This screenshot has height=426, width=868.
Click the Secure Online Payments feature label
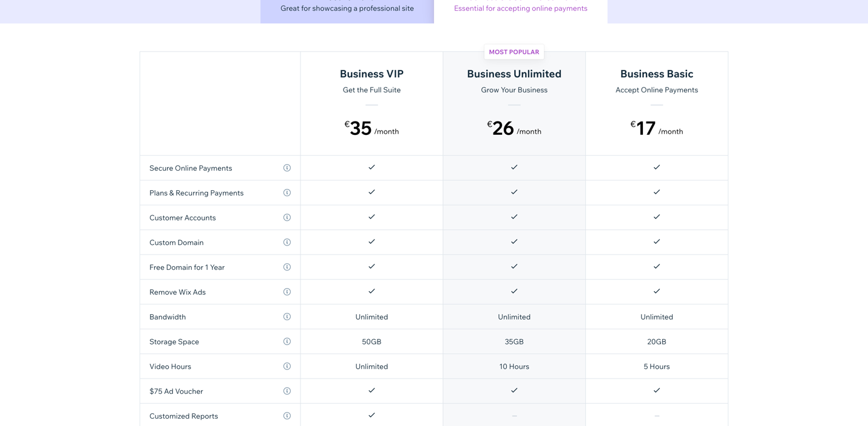[191, 168]
